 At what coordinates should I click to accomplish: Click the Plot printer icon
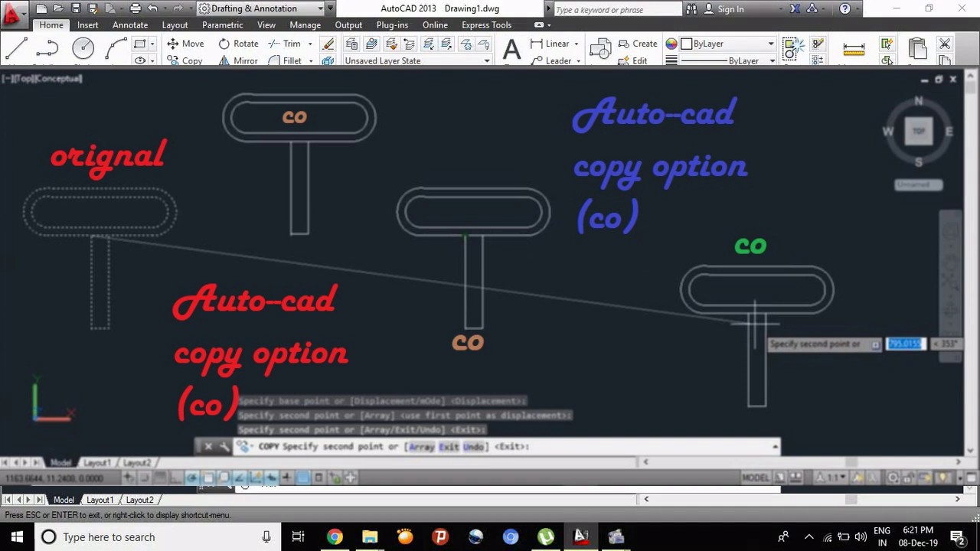(136, 8)
